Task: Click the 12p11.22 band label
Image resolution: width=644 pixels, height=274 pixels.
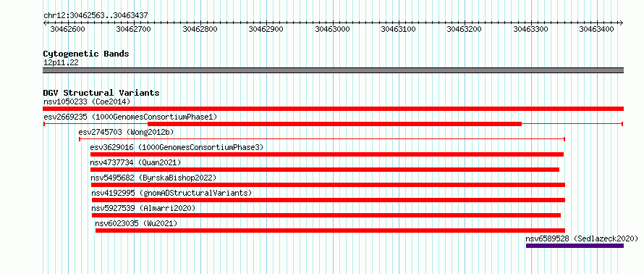Action: [x=61, y=63]
